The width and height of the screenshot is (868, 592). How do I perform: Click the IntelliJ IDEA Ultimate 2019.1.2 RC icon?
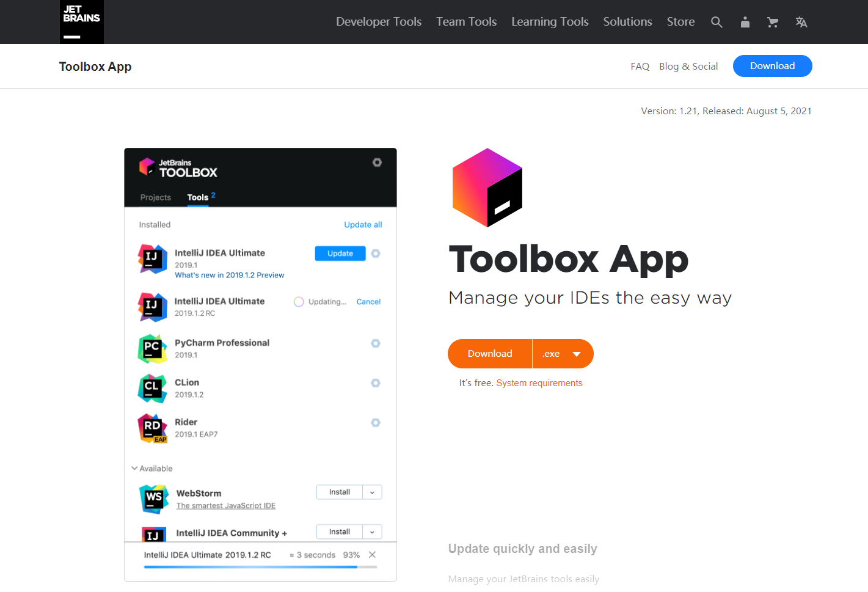152,307
